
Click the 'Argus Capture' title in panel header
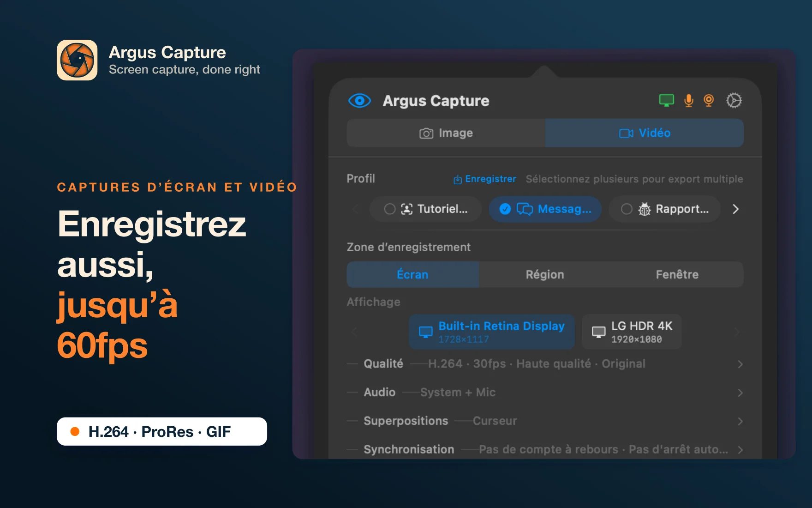pos(436,101)
